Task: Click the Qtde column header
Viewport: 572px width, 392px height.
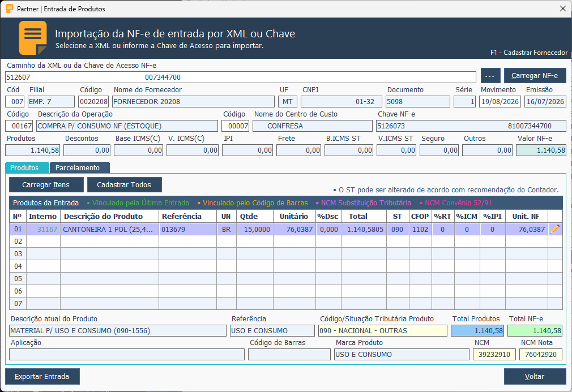Action: [x=255, y=217]
